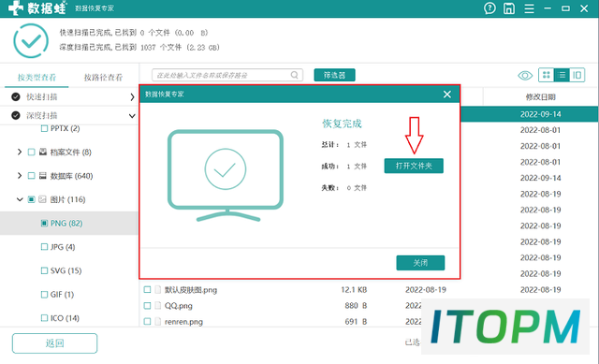Check the renren.png file checkbox
599x364 pixels.
(x=147, y=322)
